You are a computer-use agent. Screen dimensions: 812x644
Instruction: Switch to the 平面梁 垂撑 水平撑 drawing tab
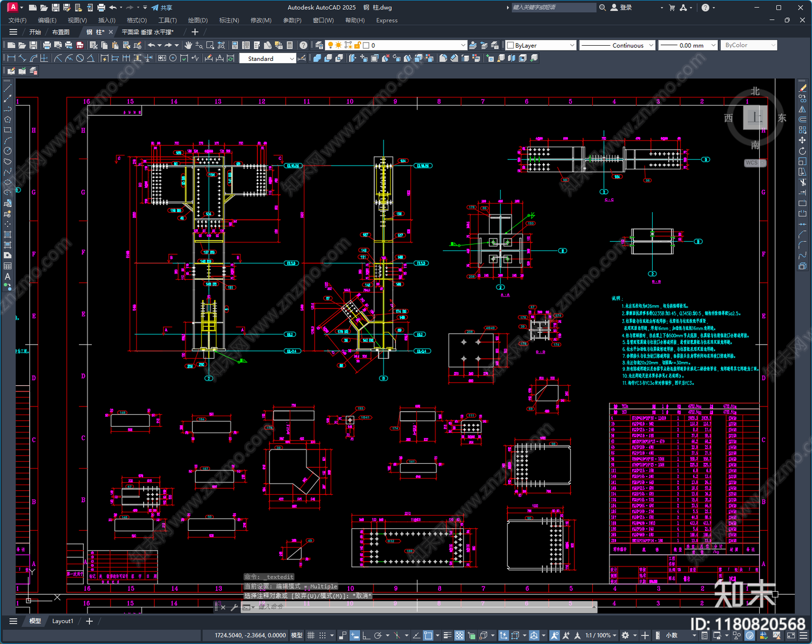pos(147,32)
